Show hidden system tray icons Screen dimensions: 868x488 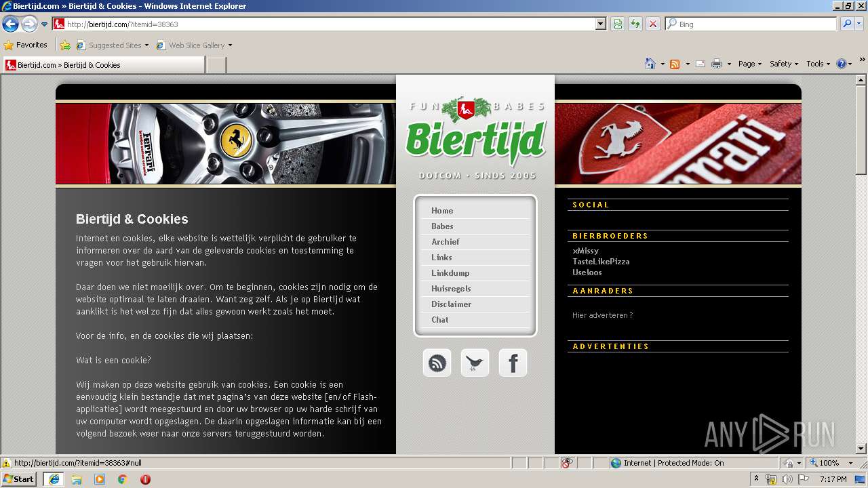[756, 479]
